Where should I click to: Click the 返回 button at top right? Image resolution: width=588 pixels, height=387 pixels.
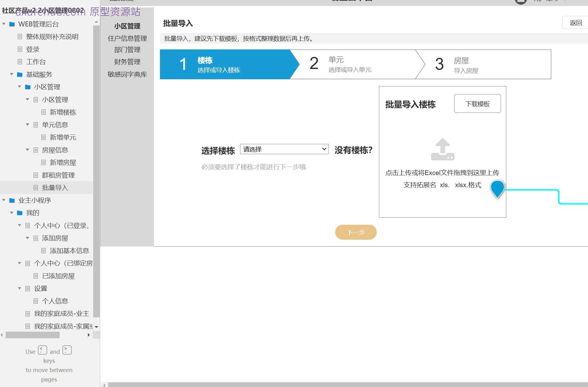pos(576,23)
